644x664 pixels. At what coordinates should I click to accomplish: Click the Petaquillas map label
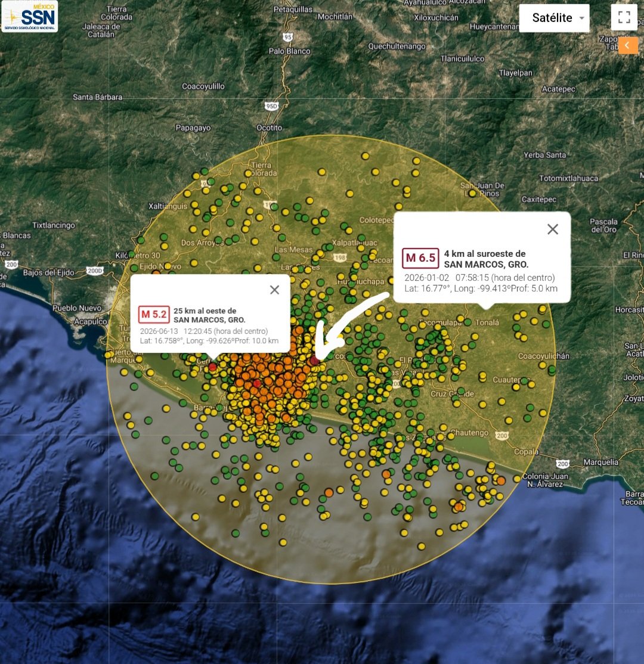(293, 9)
